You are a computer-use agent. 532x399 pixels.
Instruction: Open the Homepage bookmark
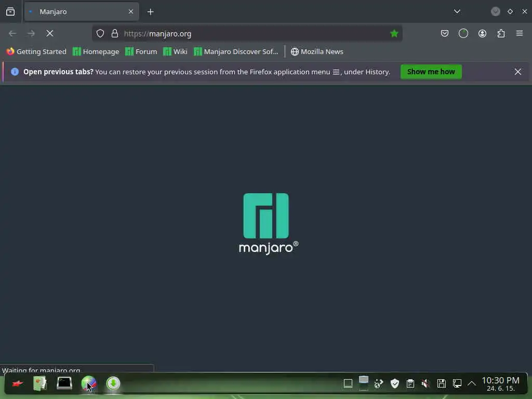point(96,51)
